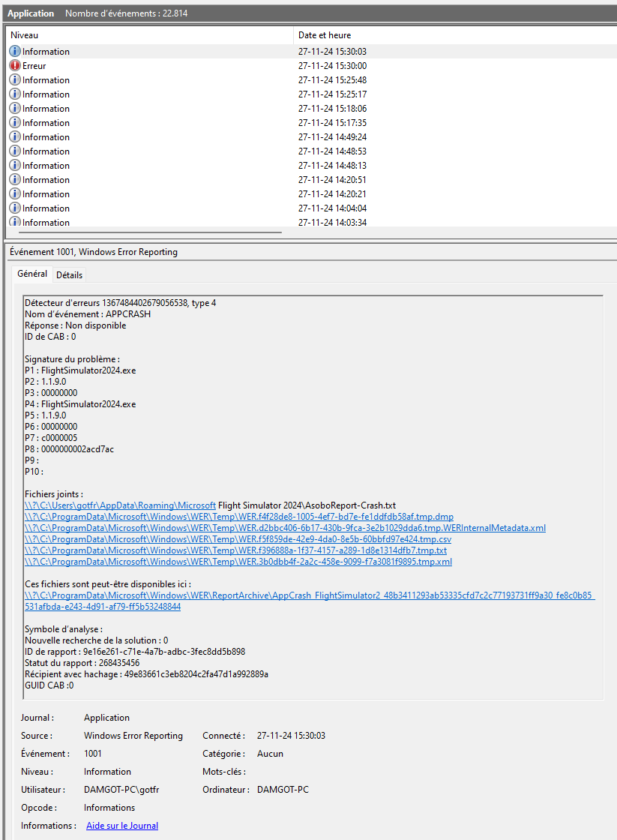Open the WERInternalMetadata.xml link
Image resolution: width=617 pixels, height=840 pixels.
[x=285, y=528]
